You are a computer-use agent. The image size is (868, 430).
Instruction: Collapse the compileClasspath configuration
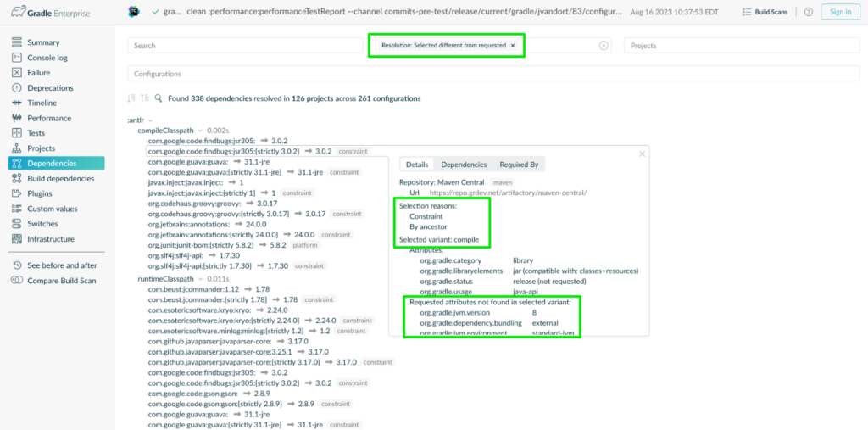[x=200, y=131]
